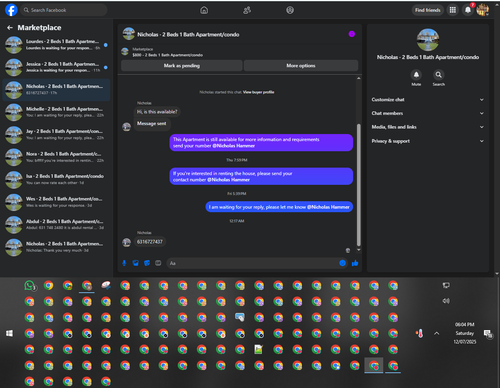Viewport: 500px width, 388px height.
Task: Open conversation information purple icon
Action: (x=352, y=34)
